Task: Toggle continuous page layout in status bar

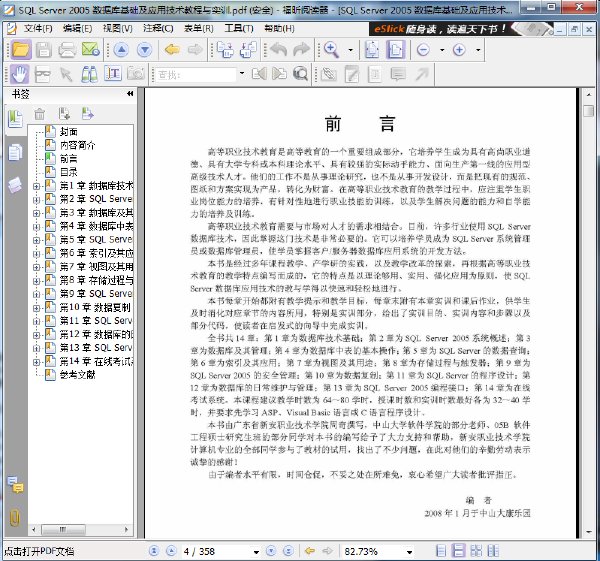Action: 458,551
